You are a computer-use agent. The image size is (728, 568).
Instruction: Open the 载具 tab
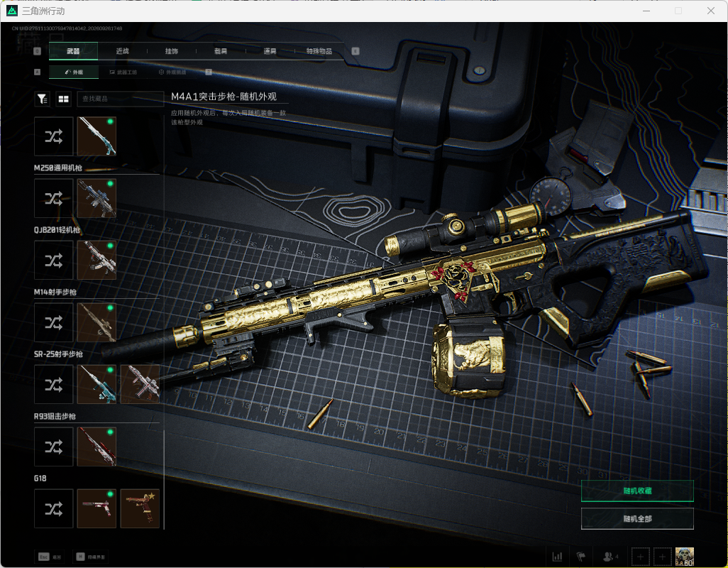coord(221,51)
